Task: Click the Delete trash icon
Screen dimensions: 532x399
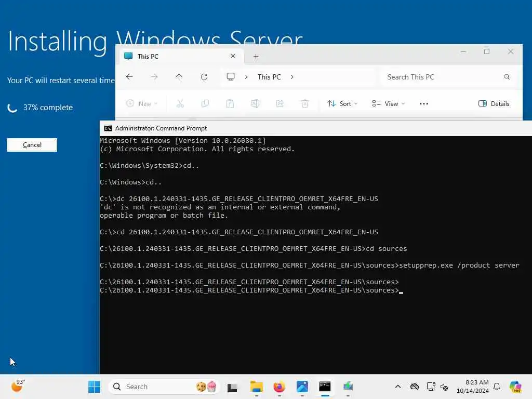Action: [x=305, y=103]
